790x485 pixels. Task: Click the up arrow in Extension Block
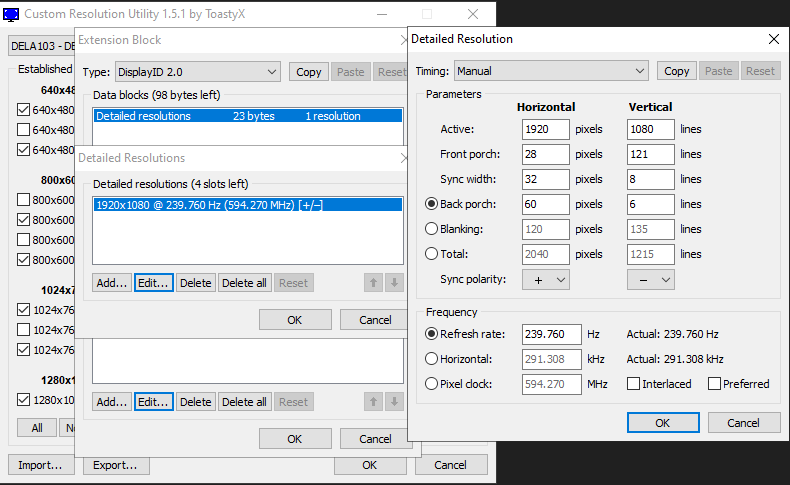tap(373, 402)
